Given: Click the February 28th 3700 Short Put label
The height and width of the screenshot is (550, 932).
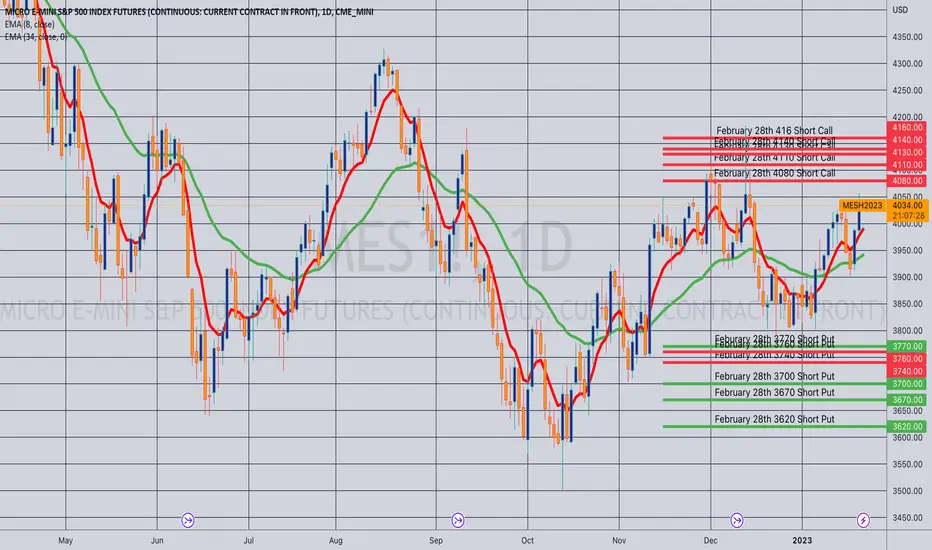Looking at the screenshot, I should 774,376.
